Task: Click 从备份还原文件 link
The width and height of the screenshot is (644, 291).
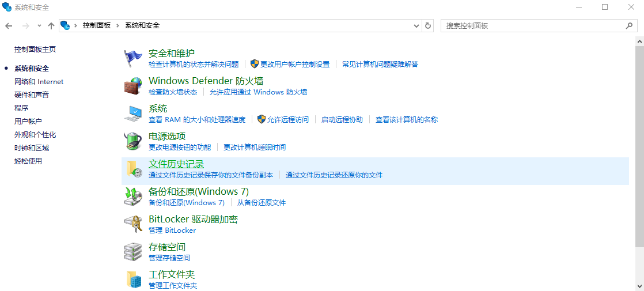Action: pos(262,203)
